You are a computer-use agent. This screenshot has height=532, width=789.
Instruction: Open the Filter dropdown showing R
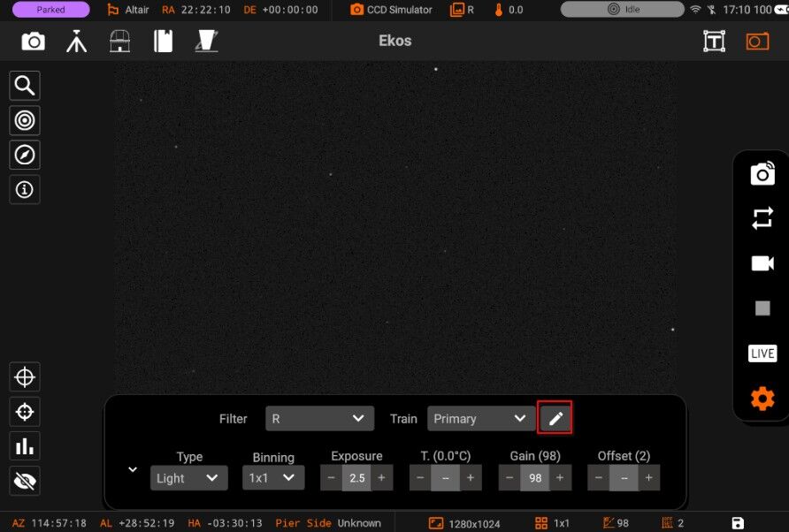point(319,418)
